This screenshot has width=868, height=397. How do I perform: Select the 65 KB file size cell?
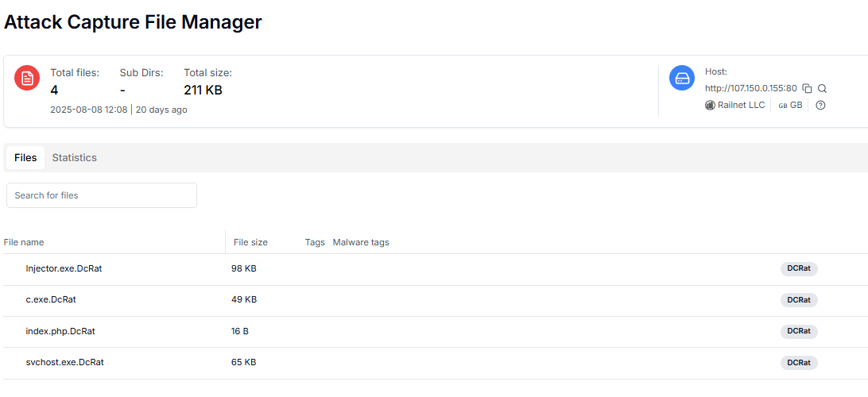(243, 362)
